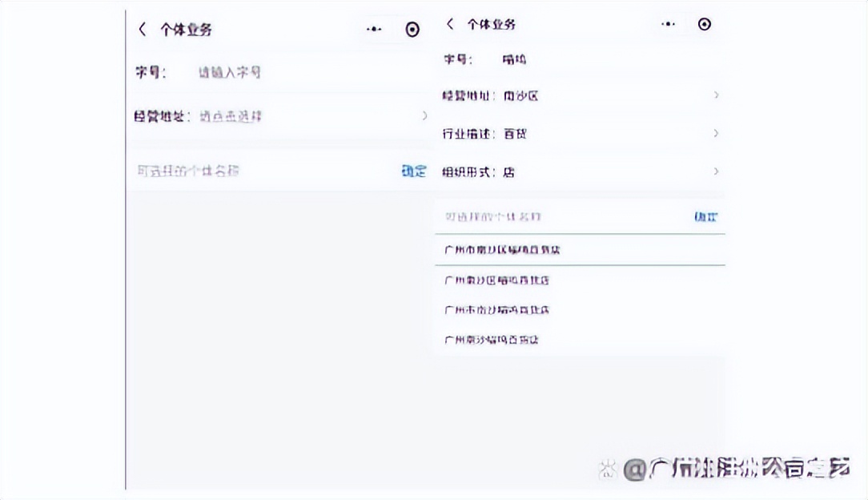Tap the mini-program capsule circle icon, right page

click(x=705, y=24)
